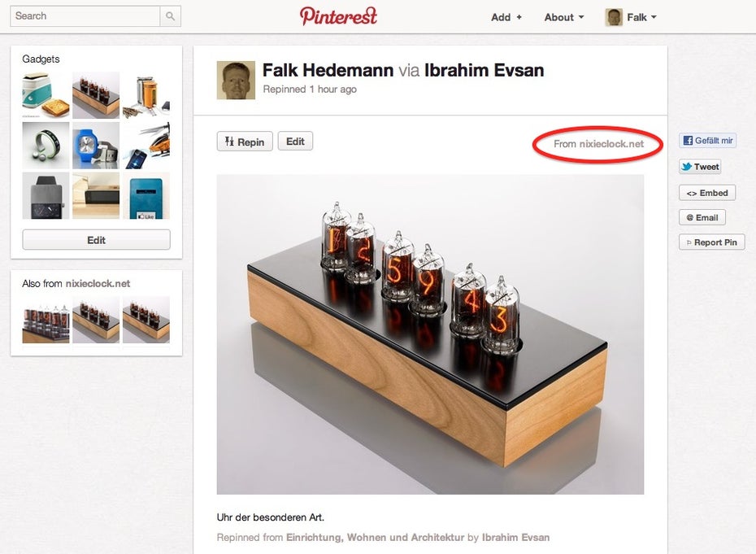Share the pin via Tweet button

(700, 167)
